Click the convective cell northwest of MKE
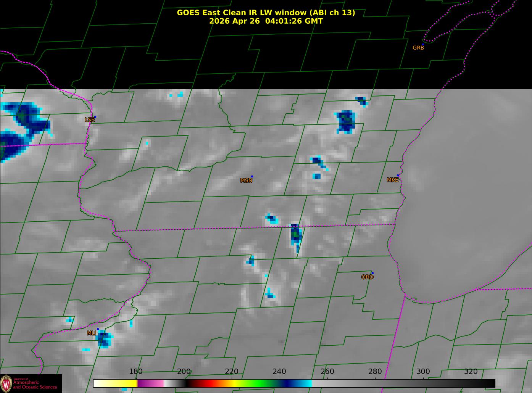This screenshot has width=532, height=393. click(346, 122)
